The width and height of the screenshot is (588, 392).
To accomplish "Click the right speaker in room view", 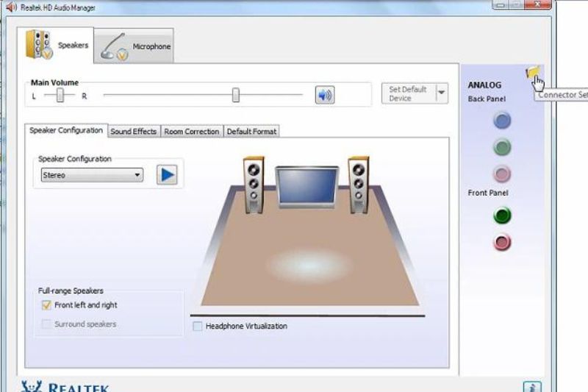I will tap(359, 185).
